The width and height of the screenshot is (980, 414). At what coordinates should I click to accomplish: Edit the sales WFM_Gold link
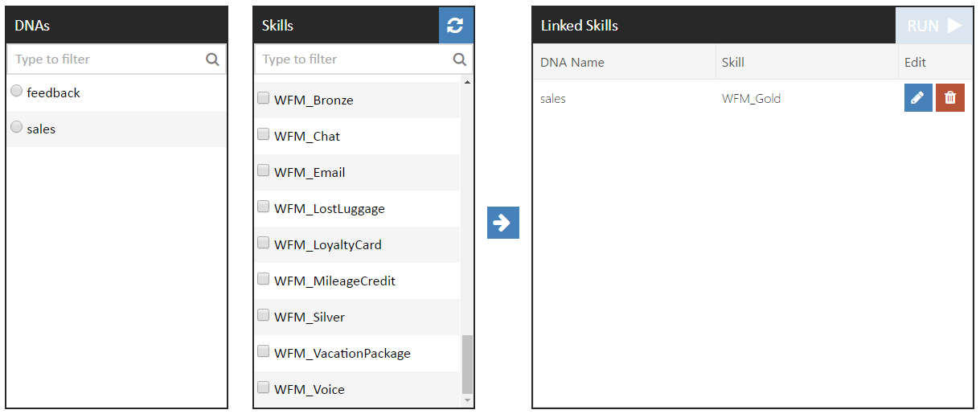tap(918, 98)
